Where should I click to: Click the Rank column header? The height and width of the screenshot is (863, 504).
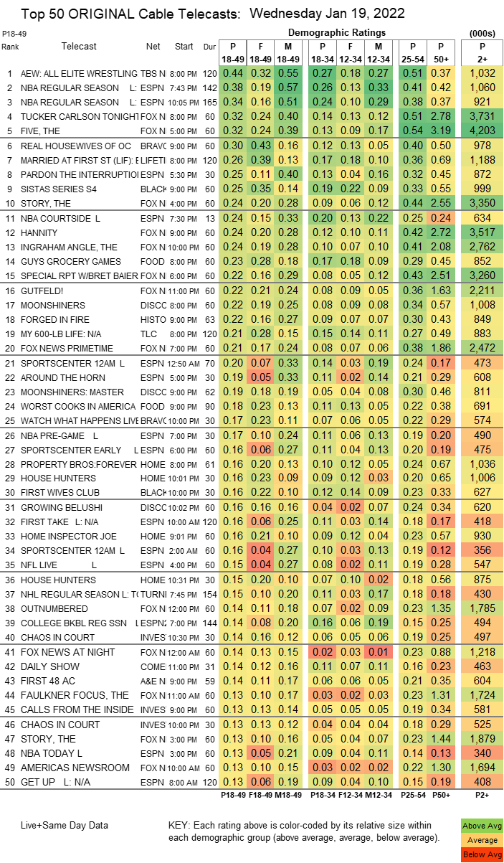click(11, 47)
